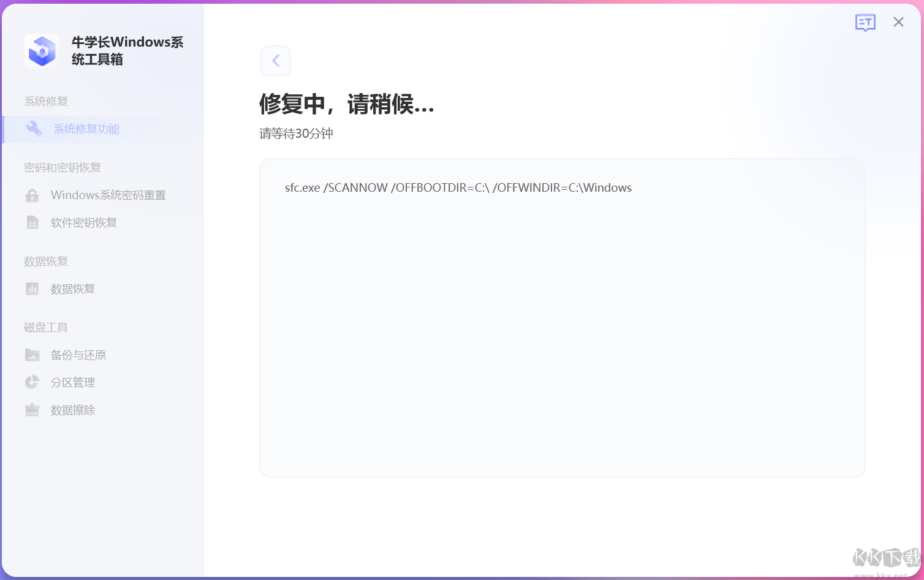The height and width of the screenshot is (580, 924).
Task: Select the 数据恢复 chart icon
Action: [32, 288]
